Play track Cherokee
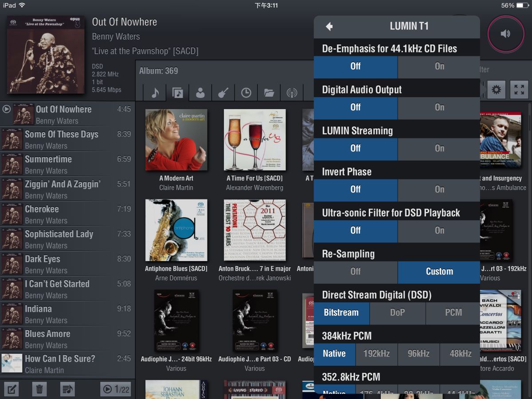The image size is (532, 399). click(x=67, y=214)
